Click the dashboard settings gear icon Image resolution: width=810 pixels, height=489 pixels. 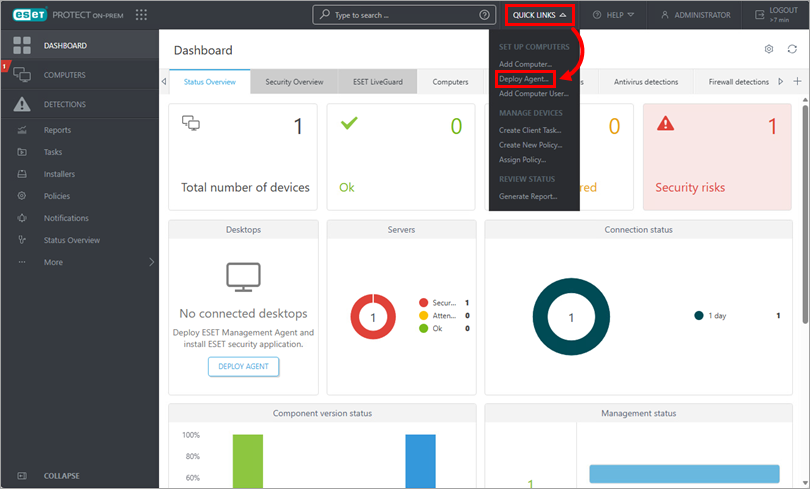769,49
